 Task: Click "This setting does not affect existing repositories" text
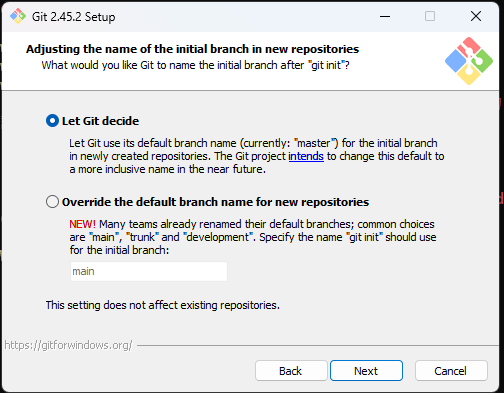163,305
